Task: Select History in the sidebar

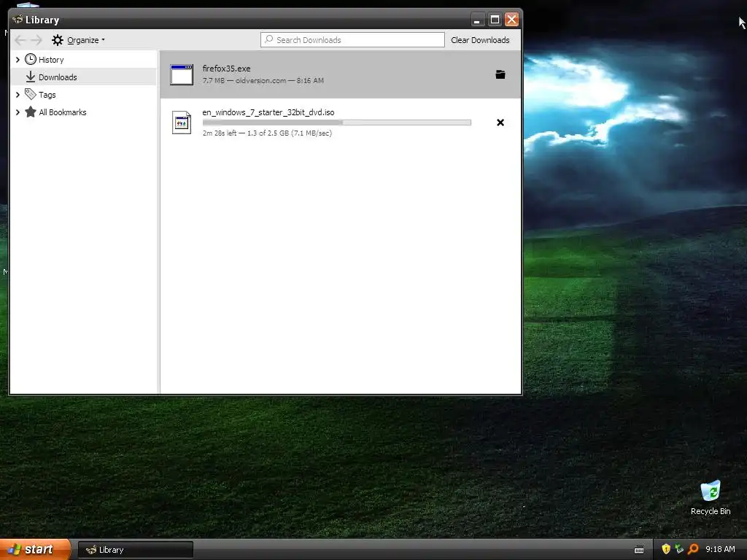Action: tap(51, 60)
